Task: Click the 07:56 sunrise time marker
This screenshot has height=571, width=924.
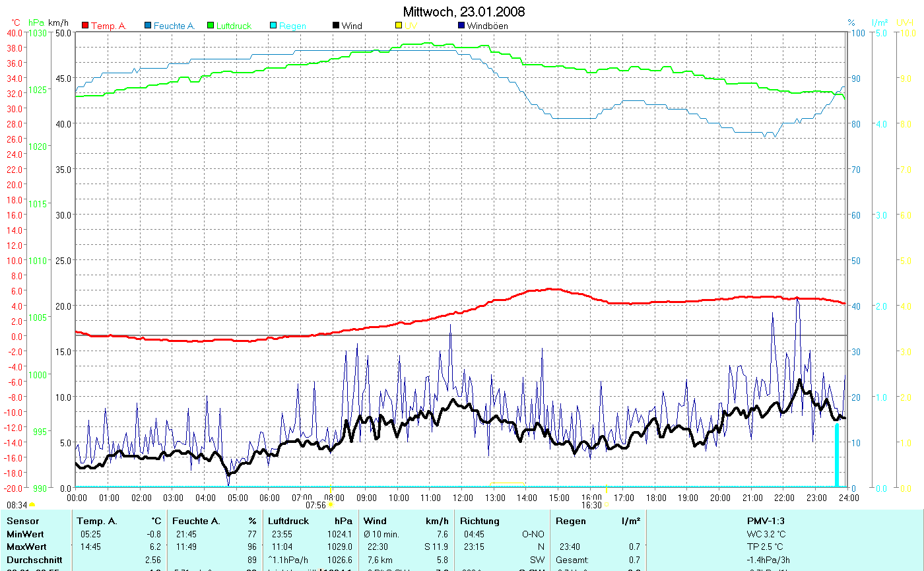Action: [x=316, y=505]
